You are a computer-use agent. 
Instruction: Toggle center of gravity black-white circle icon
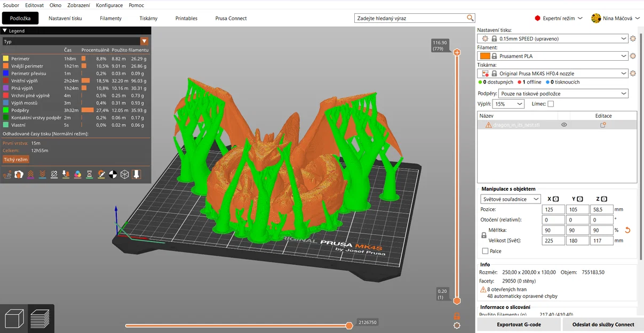click(x=113, y=174)
